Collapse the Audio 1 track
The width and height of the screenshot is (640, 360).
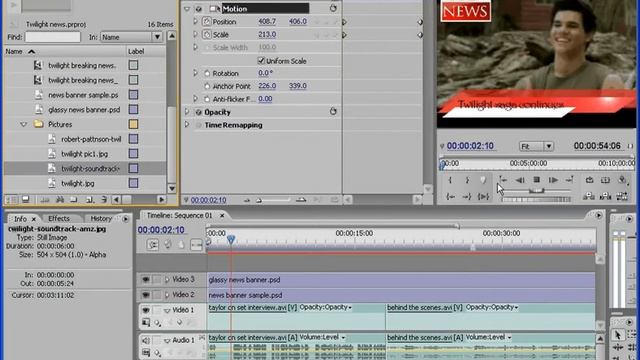coord(167,340)
